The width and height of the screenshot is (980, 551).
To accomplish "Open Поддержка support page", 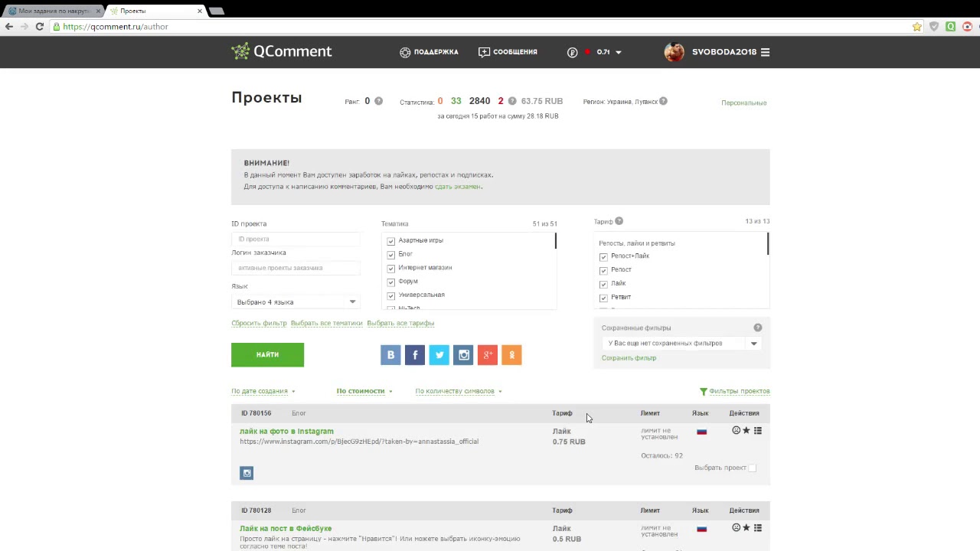I will click(429, 52).
